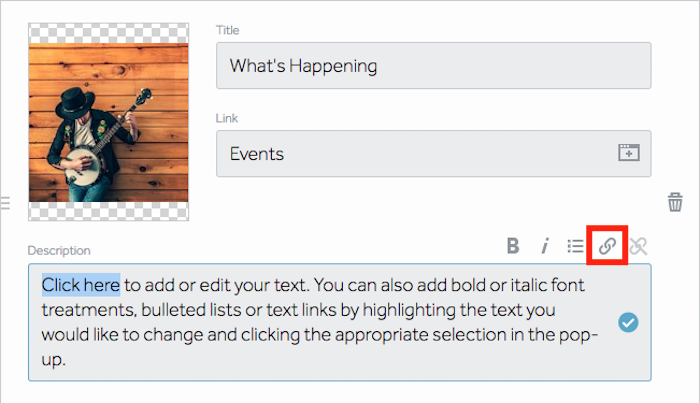Select the banjo player image thumbnail
The height and width of the screenshot is (403, 700).
pos(108,122)
